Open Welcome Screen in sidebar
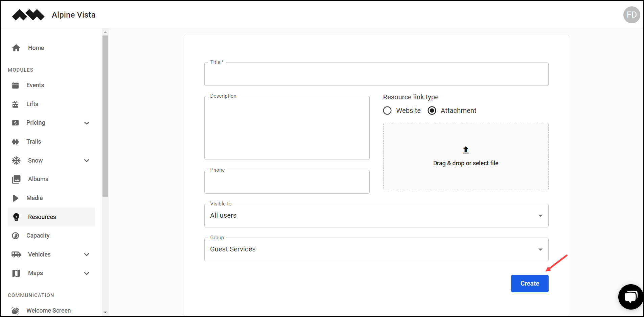Screen dimensions: 644x317 tap(51, 311)
